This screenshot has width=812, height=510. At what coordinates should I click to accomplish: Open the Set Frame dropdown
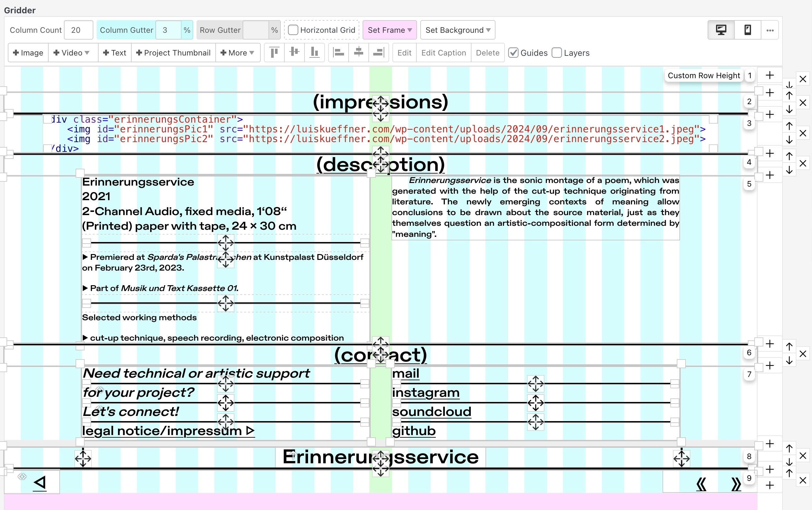(x=389, y=30)
